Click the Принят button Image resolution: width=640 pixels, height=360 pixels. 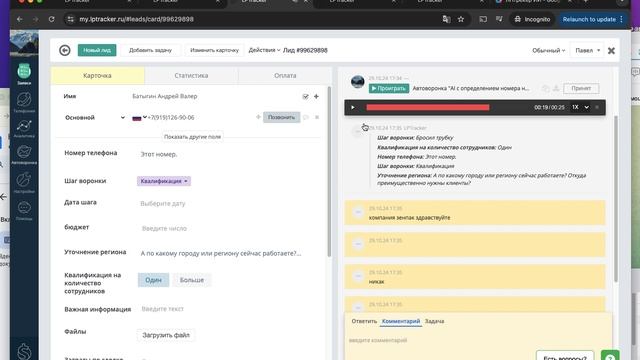pyautogui.click(x=581, y=88)
